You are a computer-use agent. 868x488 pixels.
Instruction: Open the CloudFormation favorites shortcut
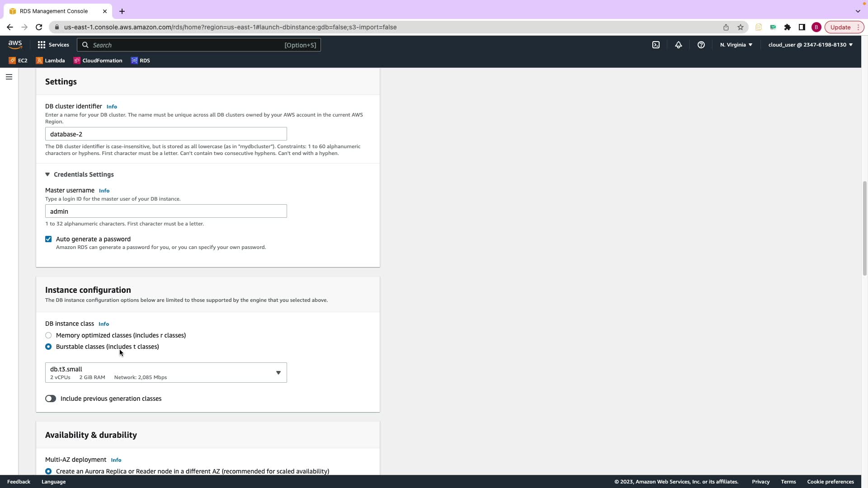tap(98, 61)
